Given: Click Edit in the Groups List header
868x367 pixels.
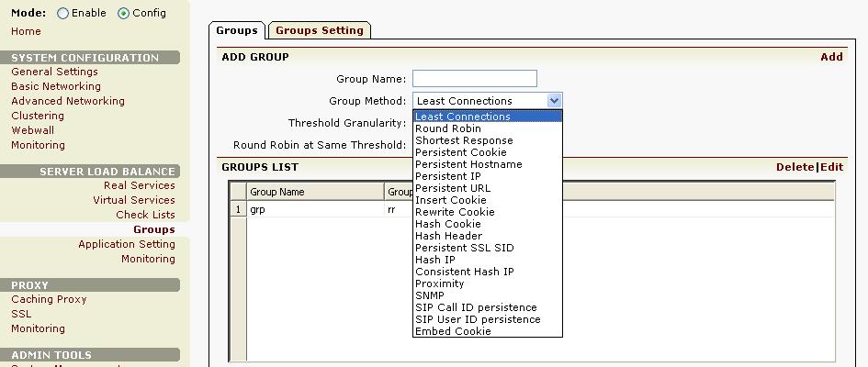Looking at the screenshot, I should (x=831, y=167).
